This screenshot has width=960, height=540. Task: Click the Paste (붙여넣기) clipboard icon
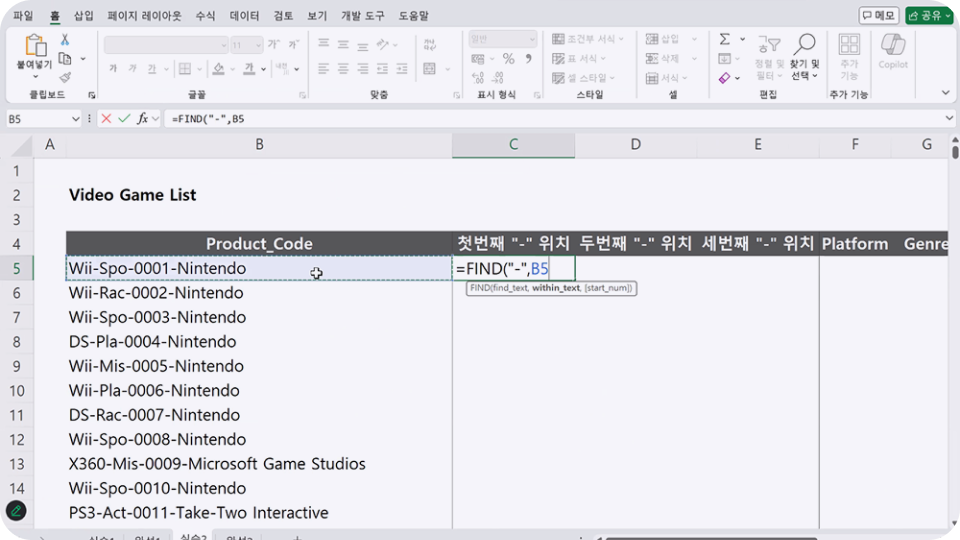[35, 46]
